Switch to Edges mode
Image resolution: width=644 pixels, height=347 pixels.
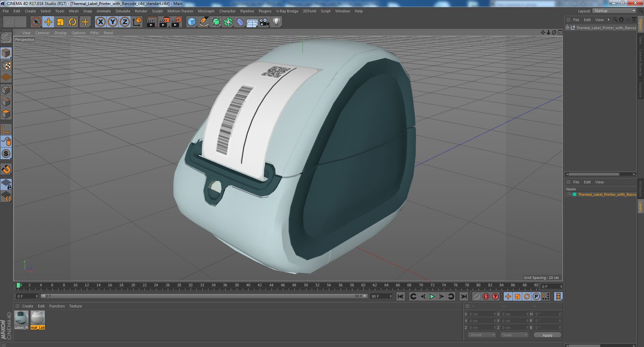6,102
